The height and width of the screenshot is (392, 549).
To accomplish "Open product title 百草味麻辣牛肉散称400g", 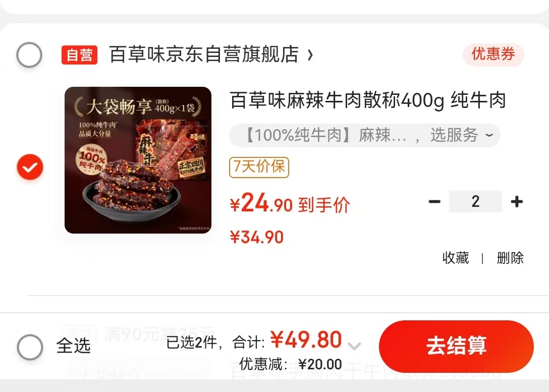I will [368, 100].
